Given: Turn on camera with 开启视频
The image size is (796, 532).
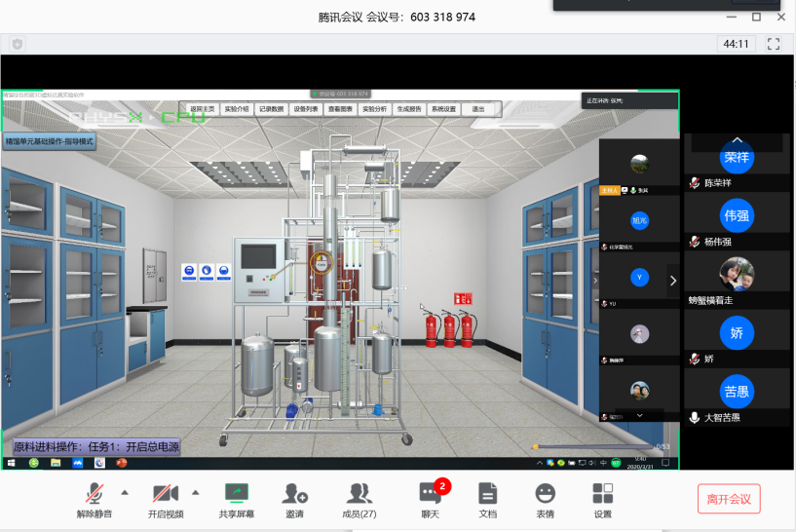Looking at the screenshot, I should 165,499.
